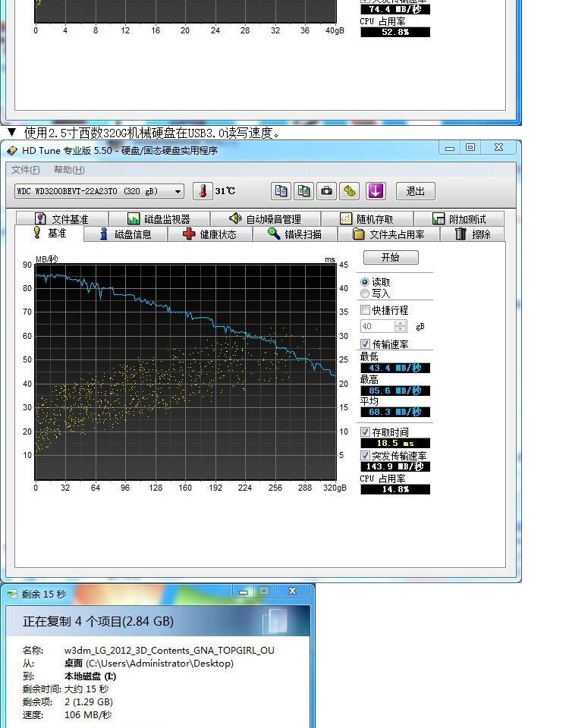Click the access time 18.5 ms value
Viewport: 569px width, 728px height.
pyautogui.click(x=395, y=443)
